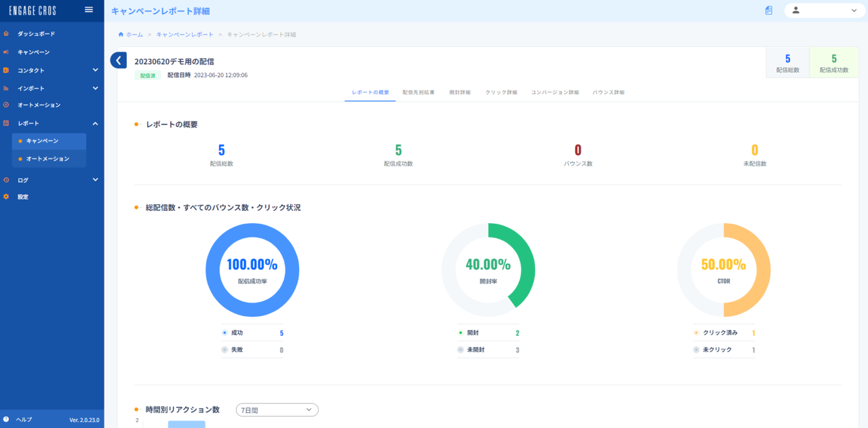Switch to 開封詳細 tab
The width and height of the screenshot is (868, 428).
click(x=460, y=92)
